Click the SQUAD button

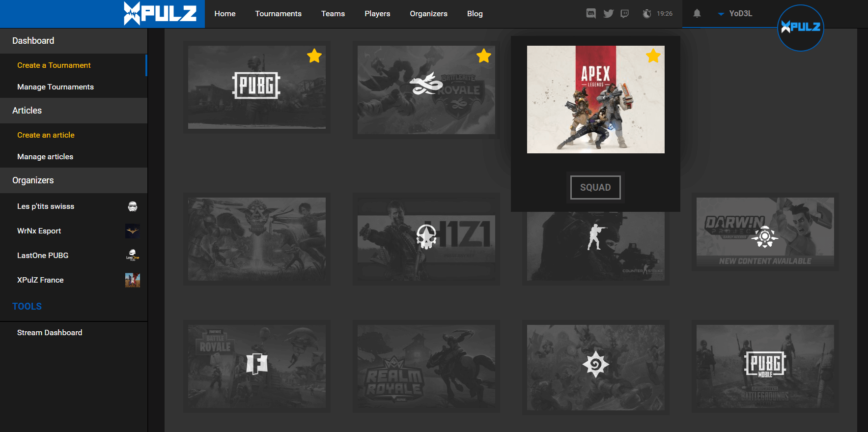pyautogui.click(x=595, y=187)
